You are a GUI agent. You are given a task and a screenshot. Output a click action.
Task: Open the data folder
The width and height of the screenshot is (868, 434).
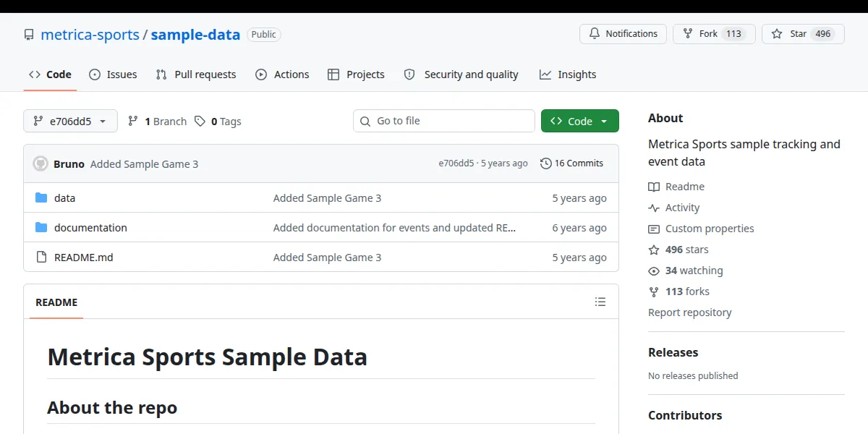[64, 198]
